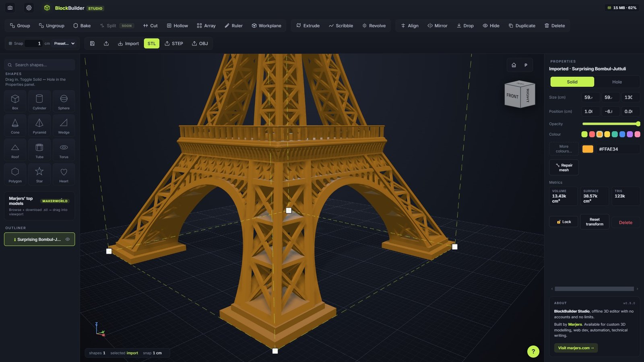Click the screenshot camera icon

click(x=10, y=8)
